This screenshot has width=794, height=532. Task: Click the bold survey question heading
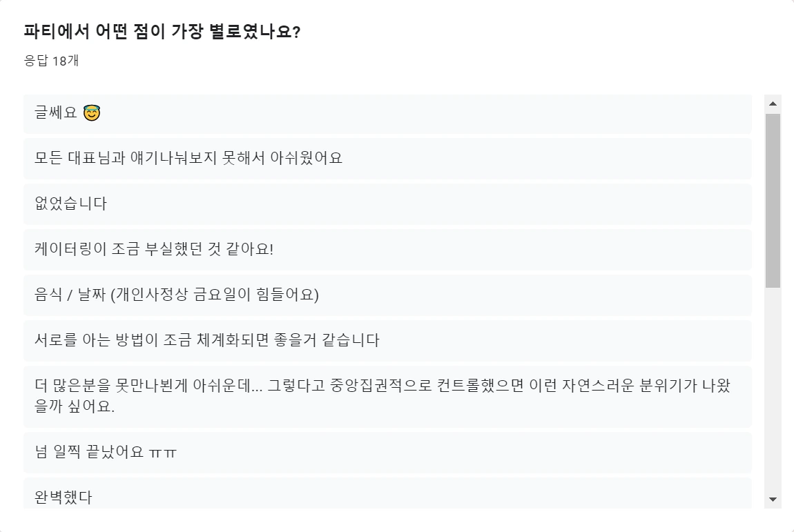(x=162, y=30)
